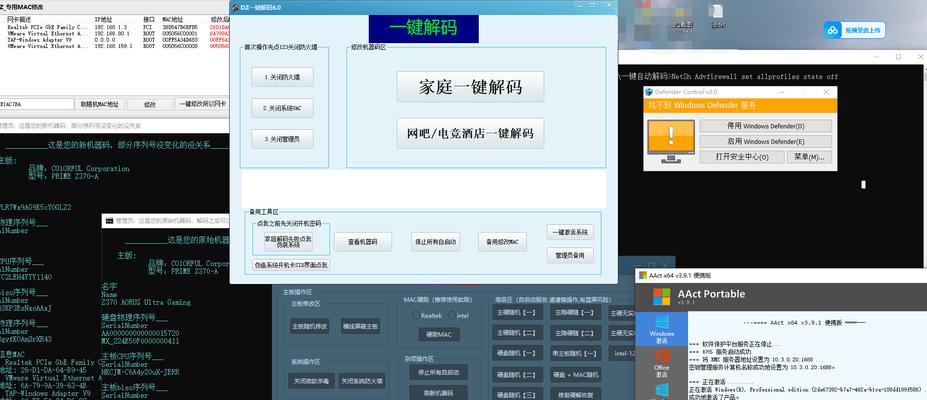The height and width of the screenshot is (400, 927).
Task: Click the cloud upload widget icon on desktop
Action: [x=834, y=30]
